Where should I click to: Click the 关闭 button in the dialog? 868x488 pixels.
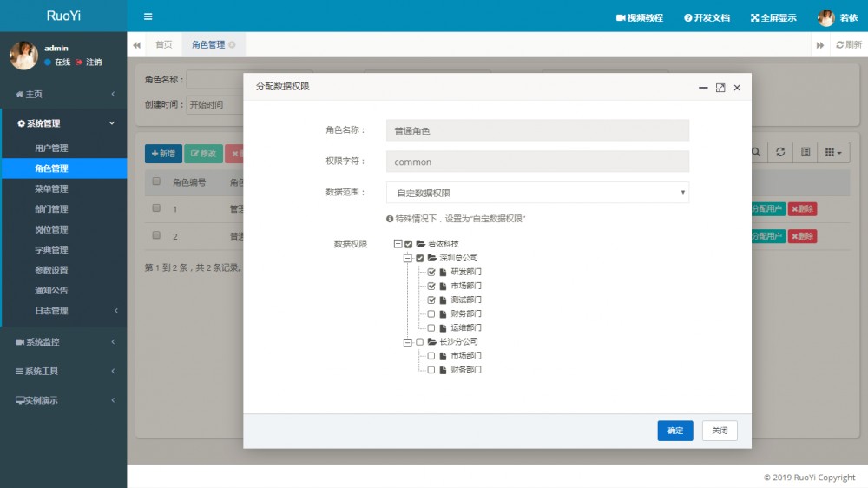[x=720, y=431]
